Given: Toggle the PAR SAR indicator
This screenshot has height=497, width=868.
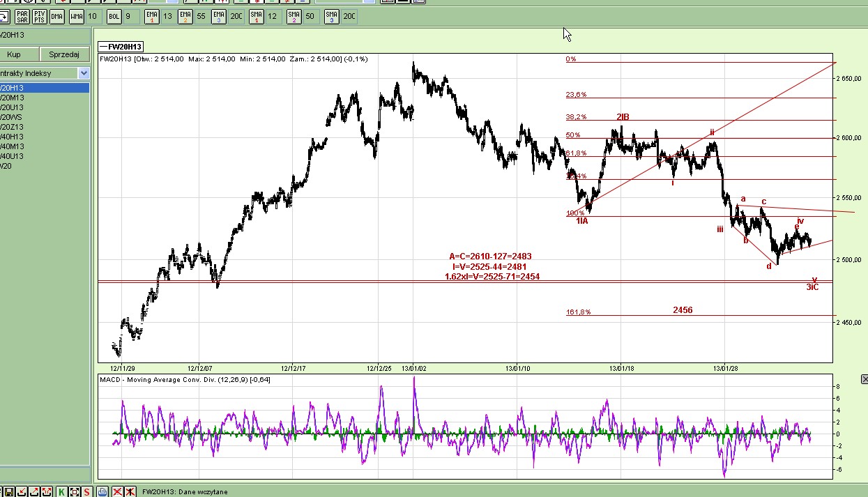Looking at the screenshot, I should (x=22, y=16).
